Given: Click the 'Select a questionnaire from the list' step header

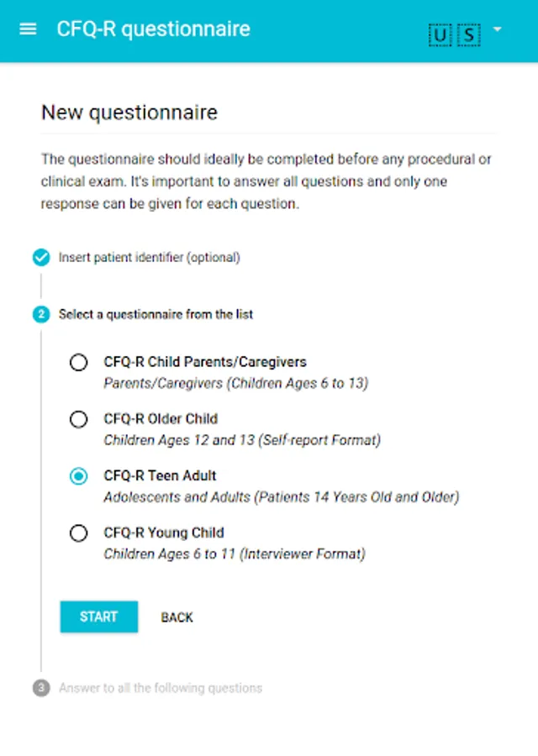Looking at the screenshot, I should (x=156, y=315).
